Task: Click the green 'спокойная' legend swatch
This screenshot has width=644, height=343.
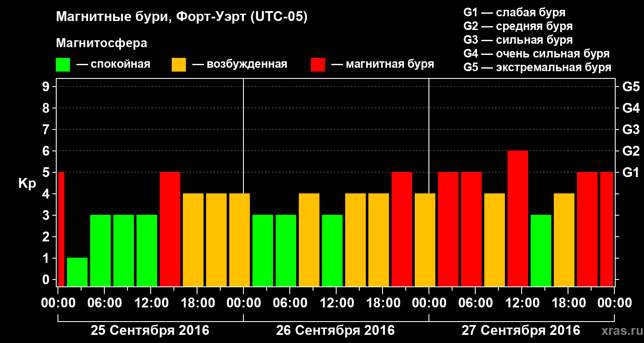Action: [x=63, y=65]
